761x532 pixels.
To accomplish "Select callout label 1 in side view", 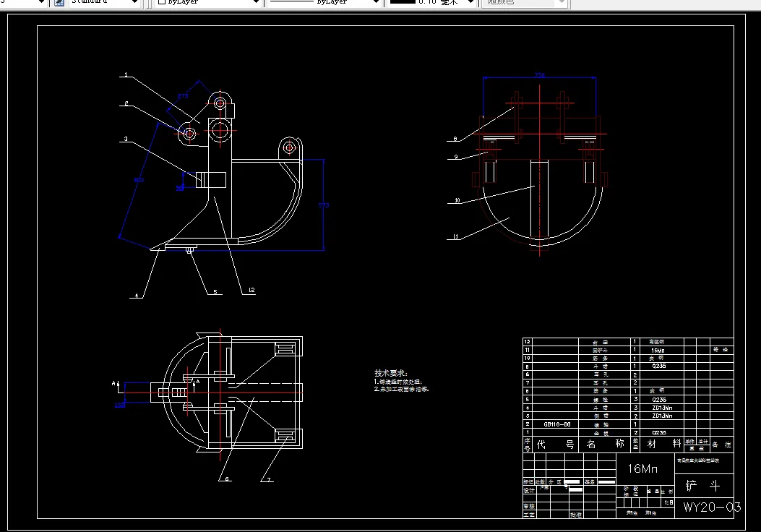I will pos(126,74).
